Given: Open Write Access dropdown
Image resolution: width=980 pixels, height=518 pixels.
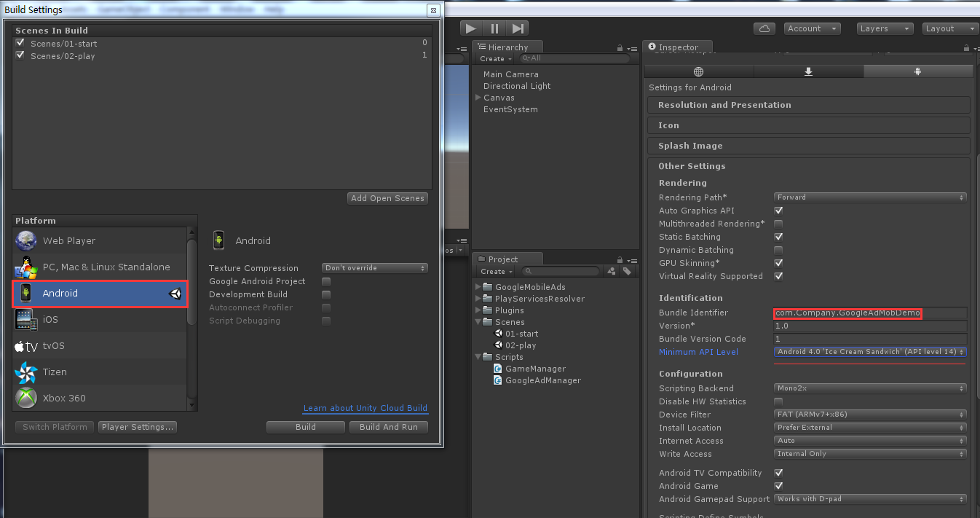Looking at the screenshot, I should coord(870,454).
